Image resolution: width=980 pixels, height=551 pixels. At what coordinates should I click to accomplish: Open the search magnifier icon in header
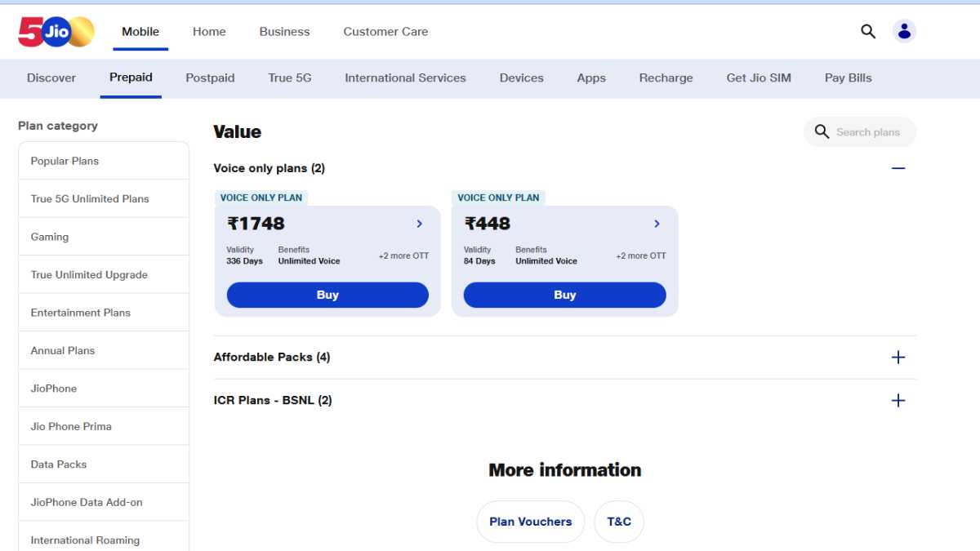click(868, 31)
